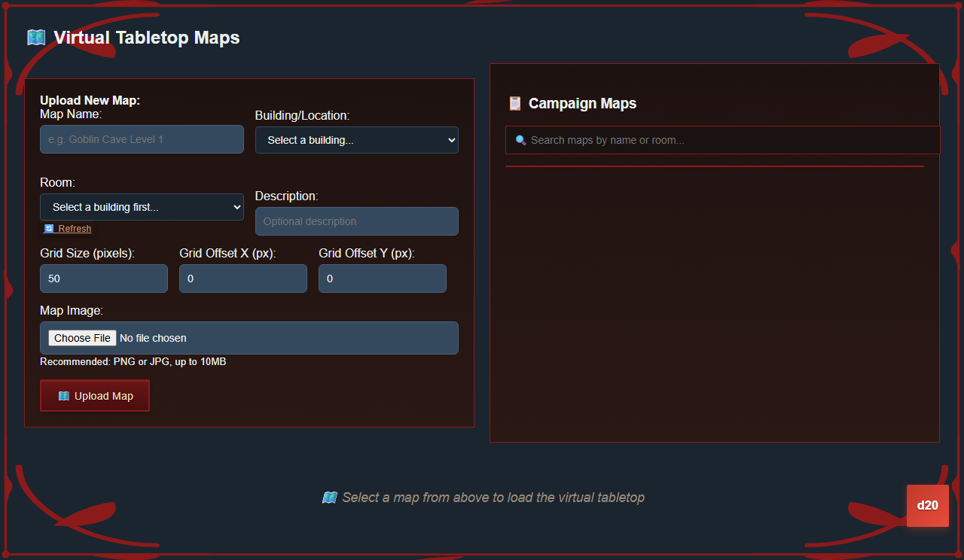Click the map icon in the tabletop placeholder message
This screenshot has width=964, height=560.
329,498
